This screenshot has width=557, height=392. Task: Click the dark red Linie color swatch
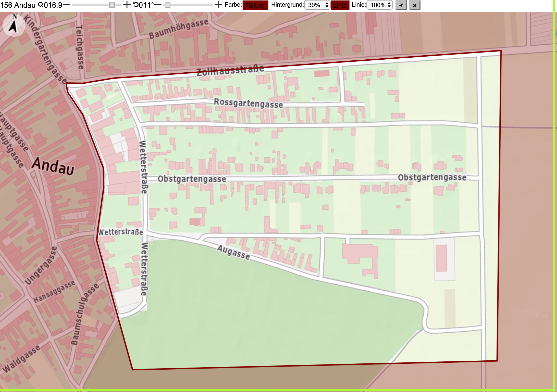340,5
